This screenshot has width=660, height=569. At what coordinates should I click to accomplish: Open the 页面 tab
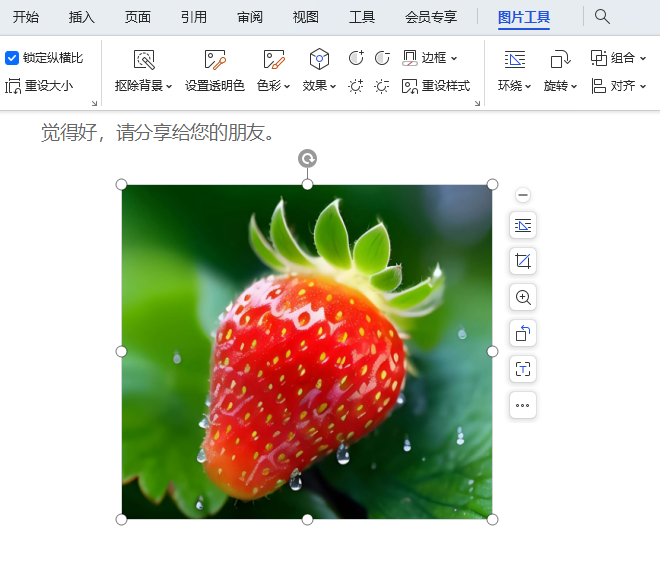click(138, 17)
